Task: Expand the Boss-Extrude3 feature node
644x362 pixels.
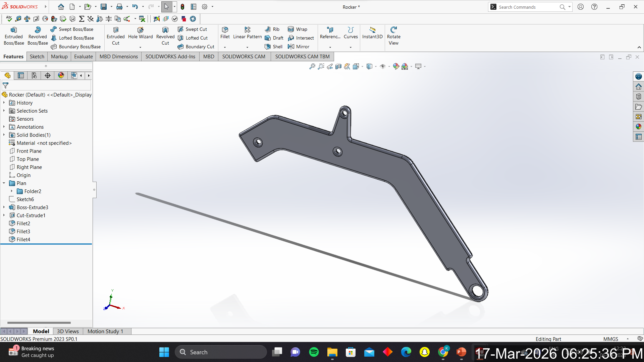Action: click(4, 207)
